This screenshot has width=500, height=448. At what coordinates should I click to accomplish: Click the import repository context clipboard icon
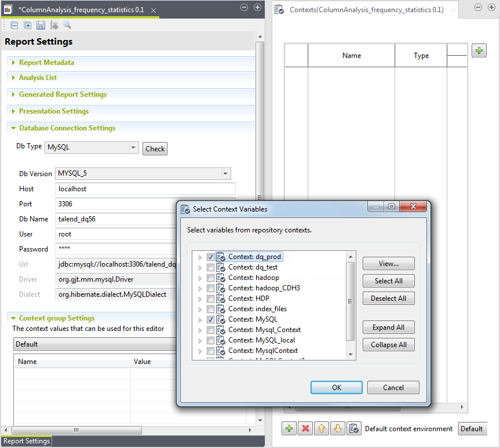click(x=354, y=429)
